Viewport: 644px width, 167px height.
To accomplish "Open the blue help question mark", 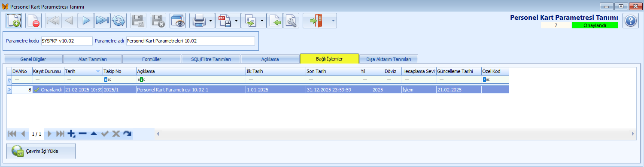I will [629, 21].
